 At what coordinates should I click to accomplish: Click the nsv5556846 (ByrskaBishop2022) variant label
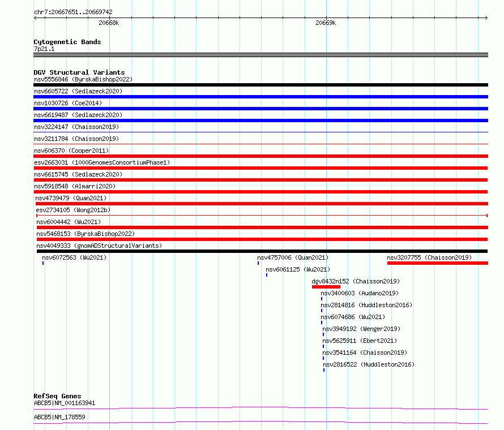click(83, 79)
